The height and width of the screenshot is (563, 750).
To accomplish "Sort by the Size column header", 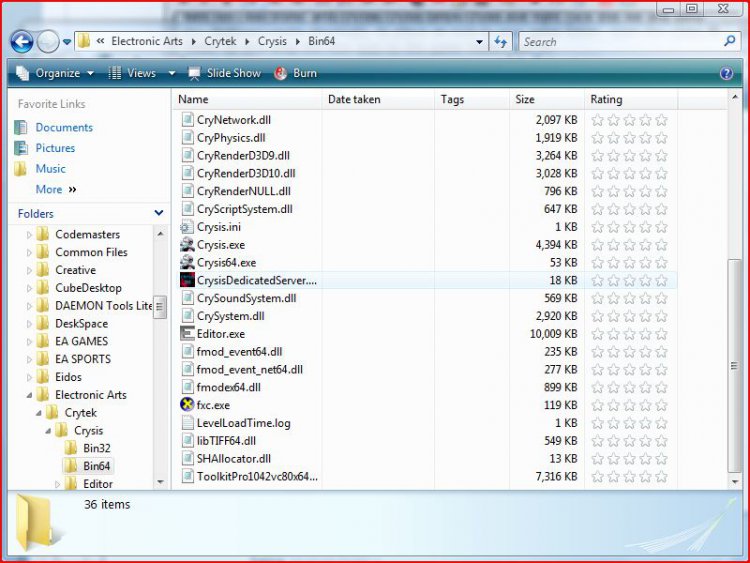I will coord(547,99).
